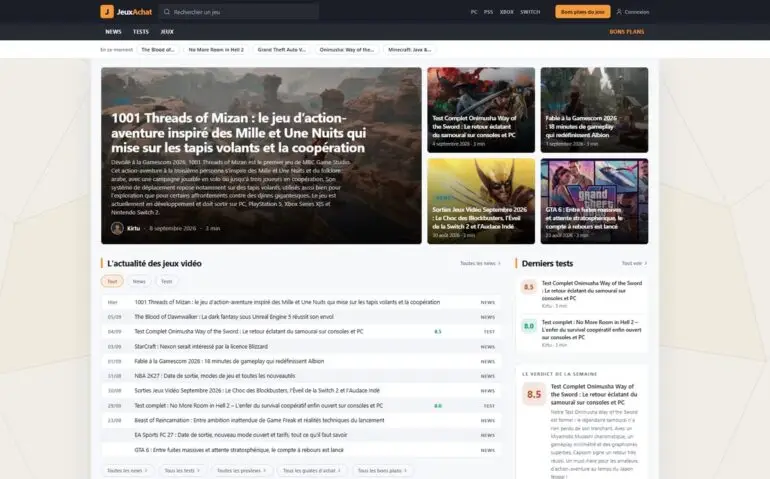
Task: Select trending tag Grand Theft Auto V...
Action: (x=281, y=50)
